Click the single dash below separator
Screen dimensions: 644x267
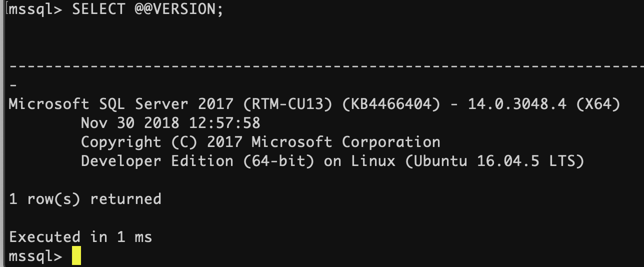pyautogui.click(x=13, y=85)
